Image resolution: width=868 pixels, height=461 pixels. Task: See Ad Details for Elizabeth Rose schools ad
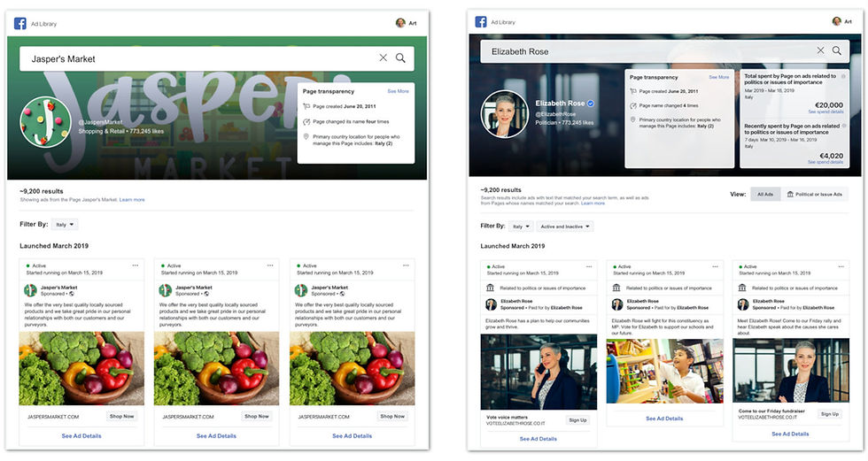pos(664,419)
